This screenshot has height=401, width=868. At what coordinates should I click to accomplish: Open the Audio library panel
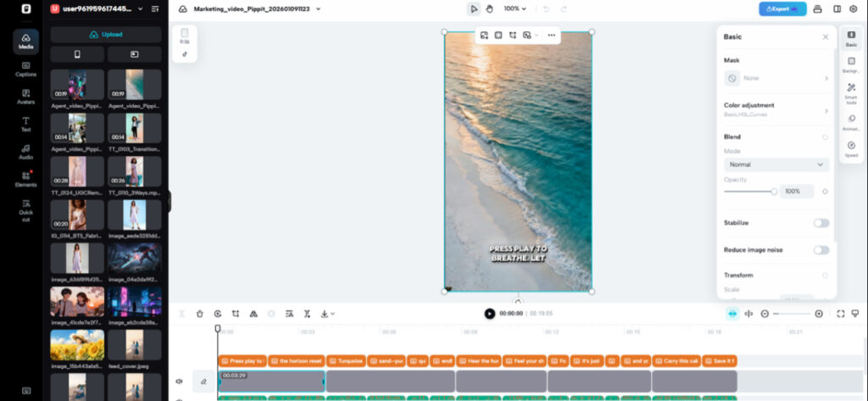coord(25,151)
